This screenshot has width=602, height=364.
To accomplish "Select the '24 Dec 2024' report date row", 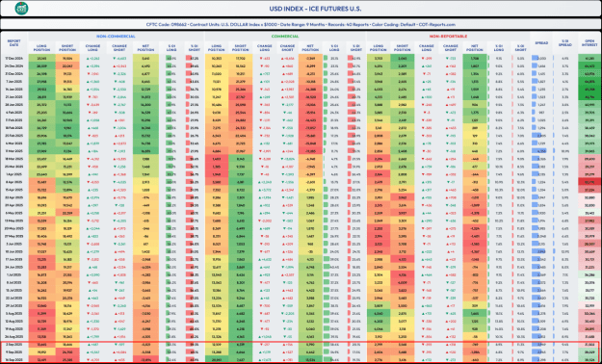I will click(x=301, y=65).
